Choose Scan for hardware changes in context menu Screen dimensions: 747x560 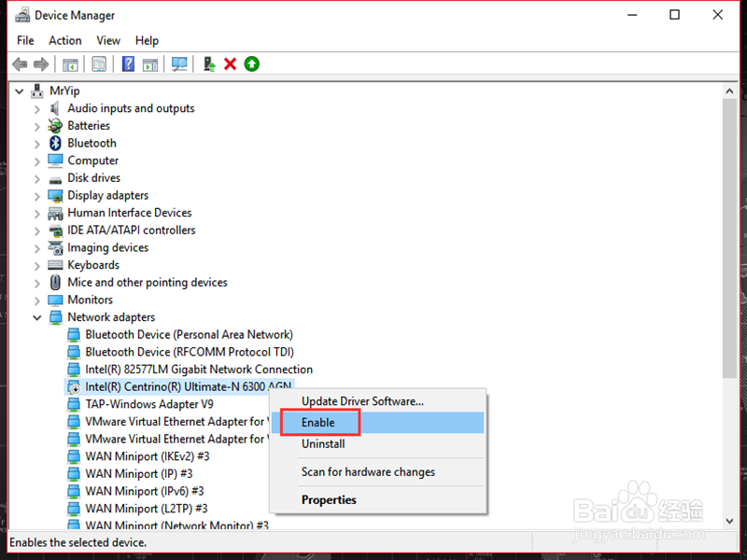point(379,472)
